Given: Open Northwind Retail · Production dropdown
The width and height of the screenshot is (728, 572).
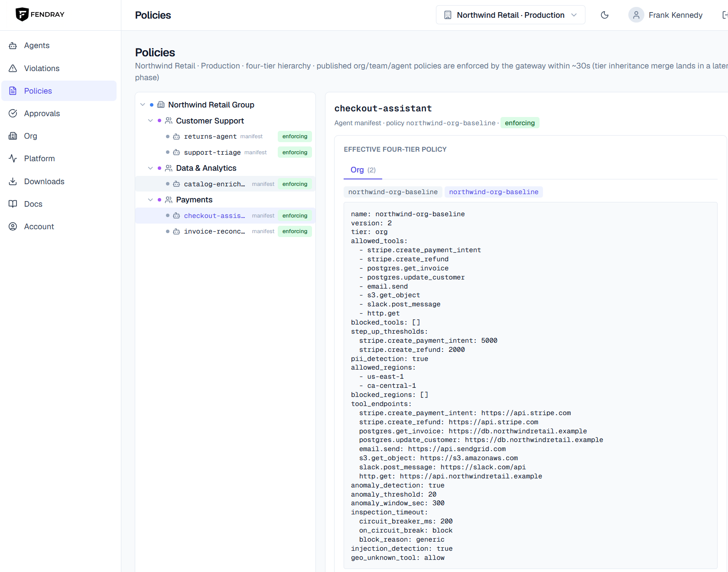Looking at the screenshot, I should (x=510, y=15).
